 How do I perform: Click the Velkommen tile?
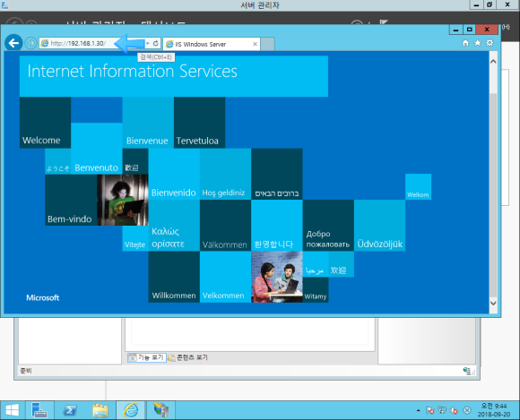225,277
